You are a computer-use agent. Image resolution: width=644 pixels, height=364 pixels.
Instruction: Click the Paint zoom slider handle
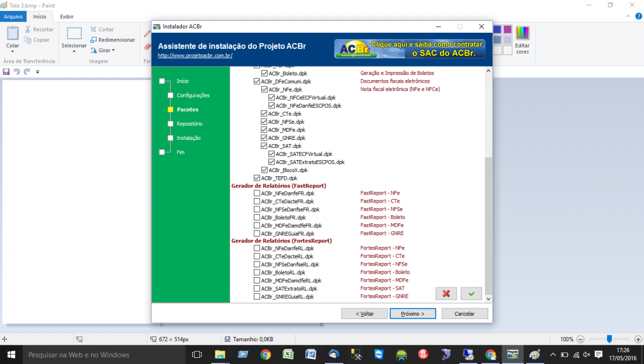click(x=609, y=339)
